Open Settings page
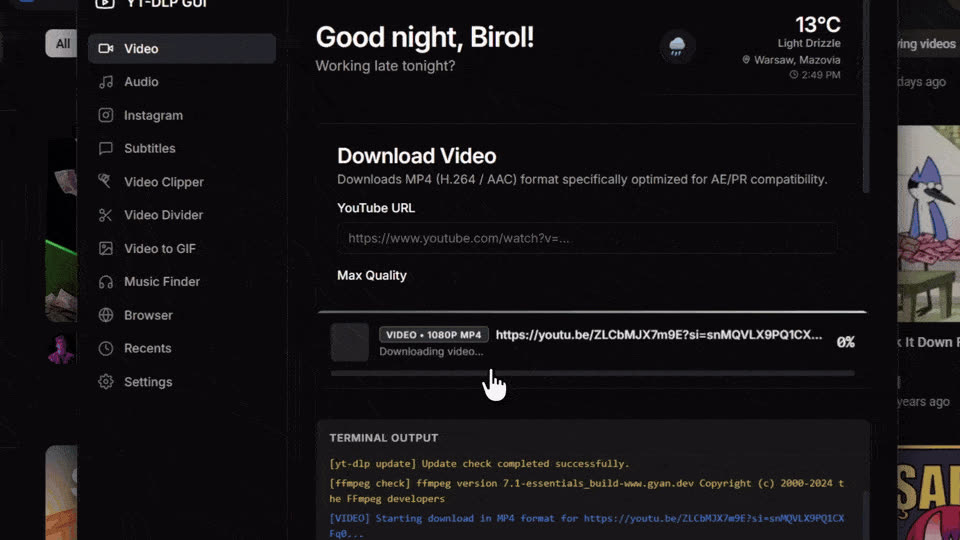 (x=182, y=381)
